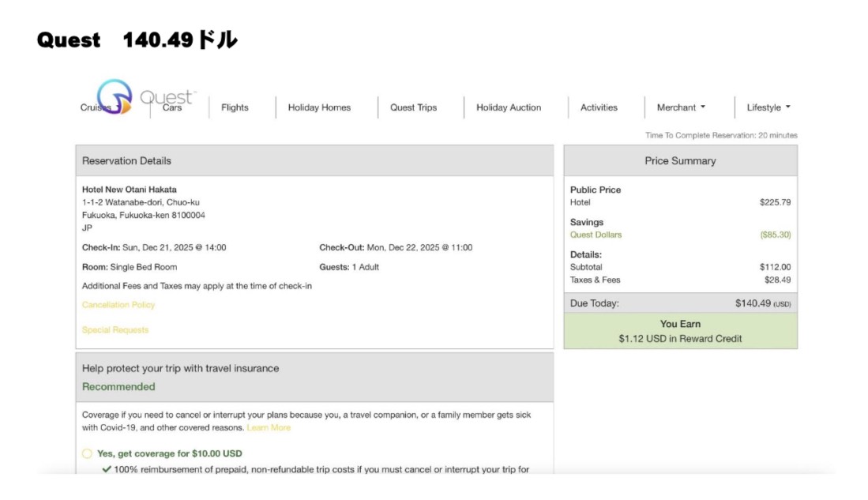Expand the Merchant dropdown menu

pyautogui.click(x=681, y=107)
